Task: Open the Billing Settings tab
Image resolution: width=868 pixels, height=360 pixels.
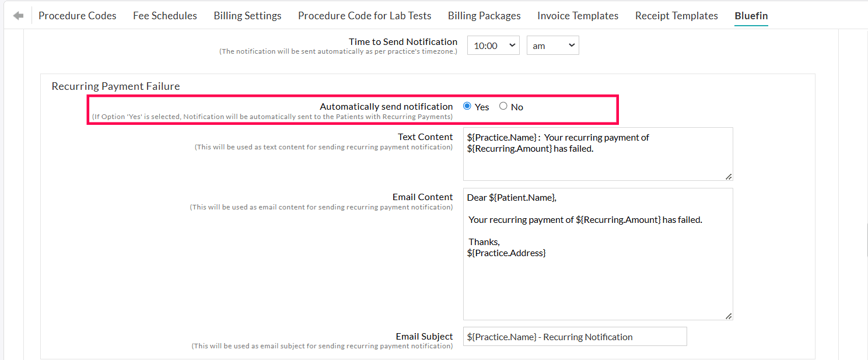Action: [247, 15]
